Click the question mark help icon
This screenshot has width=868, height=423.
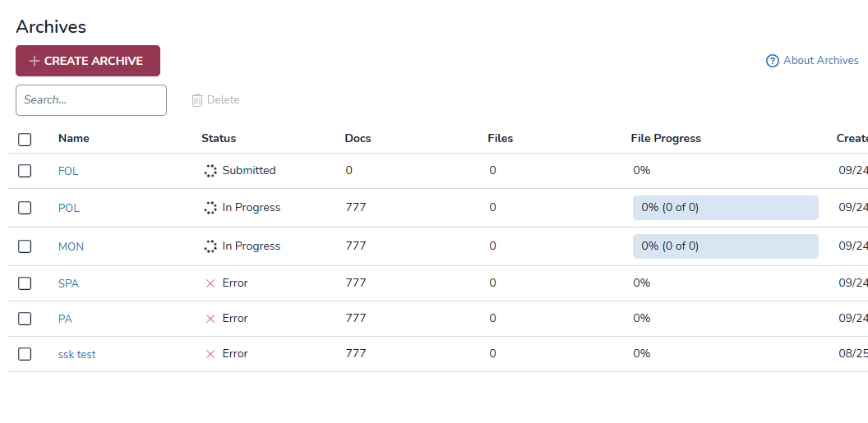772,61
